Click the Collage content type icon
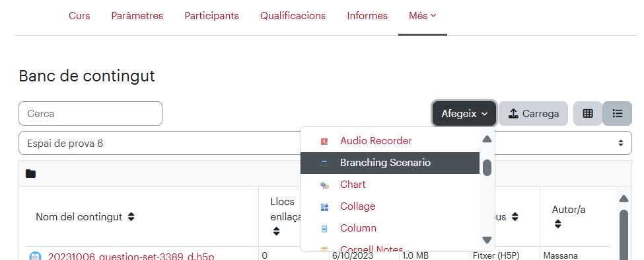This screenshot has height=260, width=644. [324, 206]
